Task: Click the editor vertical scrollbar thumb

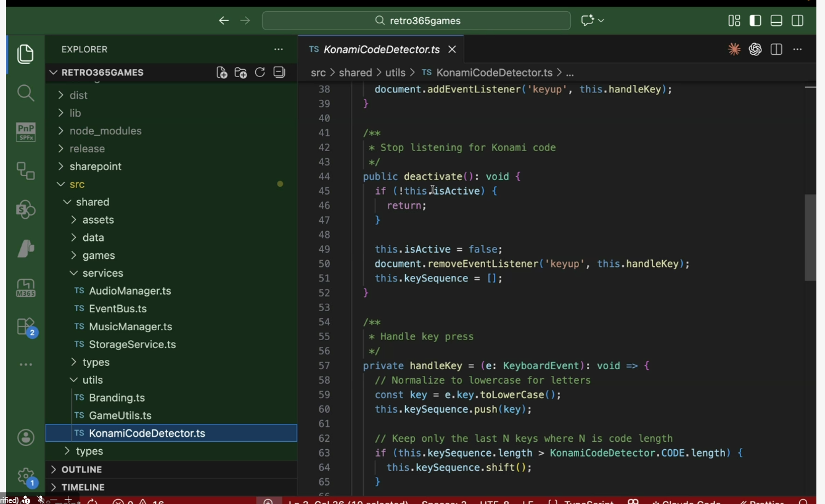Action: coord(810,237)
